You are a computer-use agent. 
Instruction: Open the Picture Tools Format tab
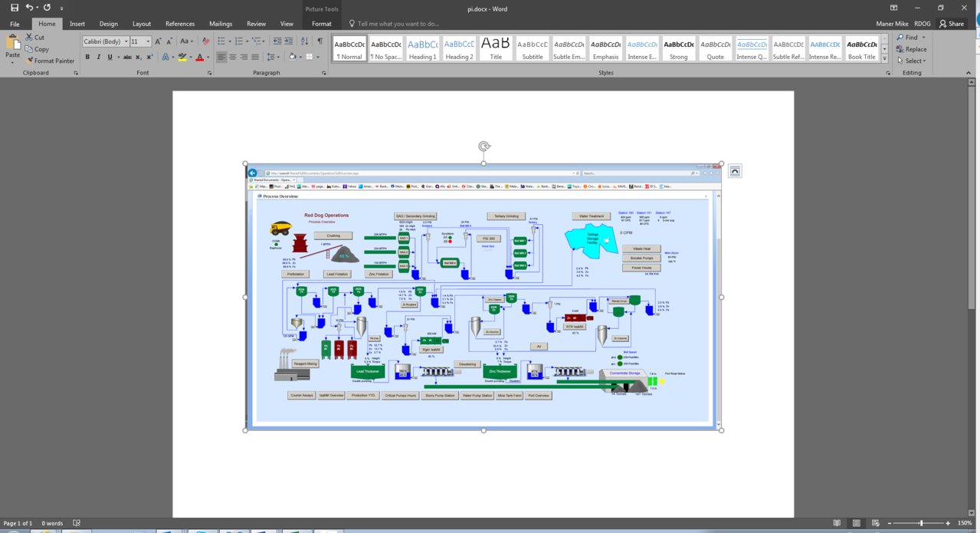tap(322, 24)
